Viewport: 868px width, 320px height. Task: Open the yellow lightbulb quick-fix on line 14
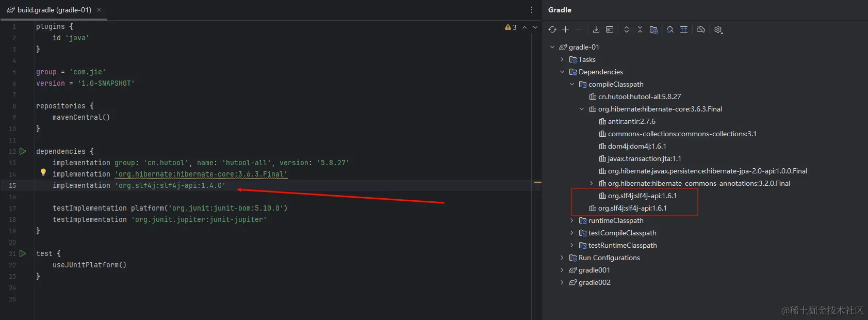click(x=43, y=172)
